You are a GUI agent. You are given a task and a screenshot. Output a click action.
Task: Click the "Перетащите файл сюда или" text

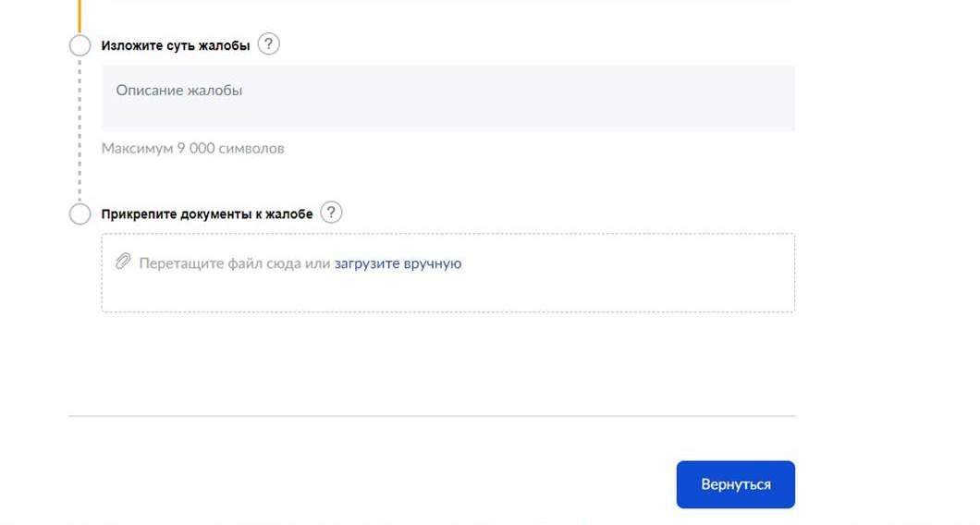pyautogui.click(x=234, y=263)
